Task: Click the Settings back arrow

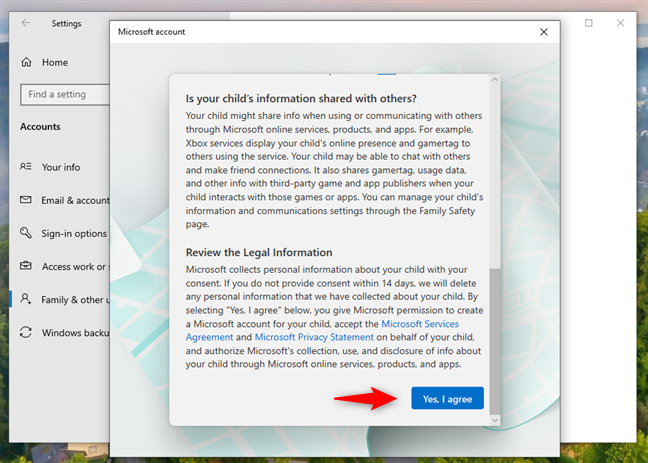Action: pyautogui.click(x=26, y=23)
